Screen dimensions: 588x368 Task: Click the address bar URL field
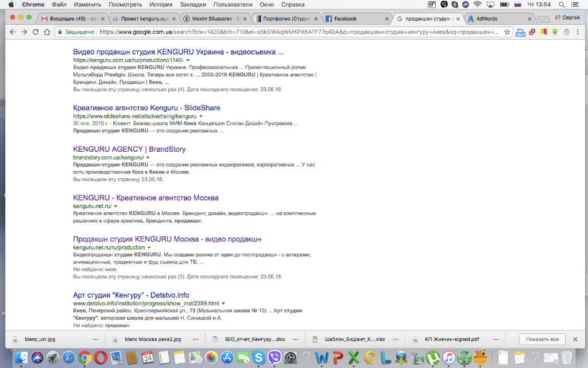click(x=299, y=32)
